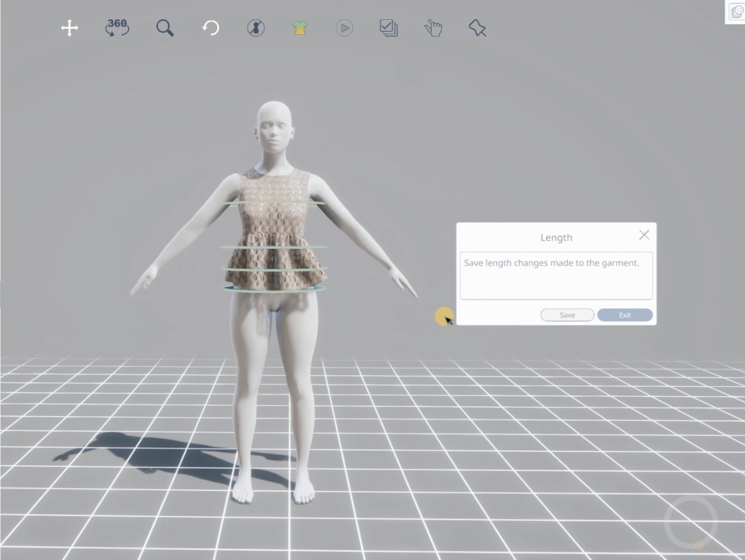Toggle the crossed-out mannequin avatar icon
This screenshot has height=560, width=745.
click(x=256, y=28)
